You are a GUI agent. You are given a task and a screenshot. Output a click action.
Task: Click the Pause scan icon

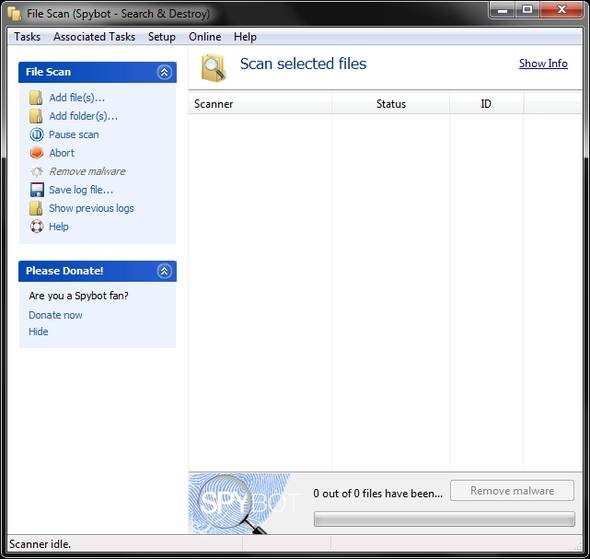point(36,134)
